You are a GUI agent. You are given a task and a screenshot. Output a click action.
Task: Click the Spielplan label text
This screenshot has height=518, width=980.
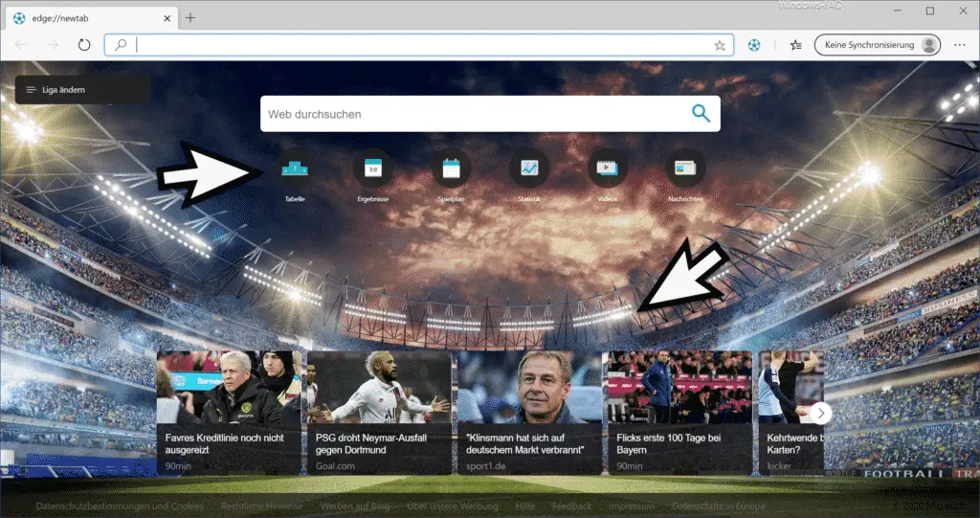coord(452,199)
